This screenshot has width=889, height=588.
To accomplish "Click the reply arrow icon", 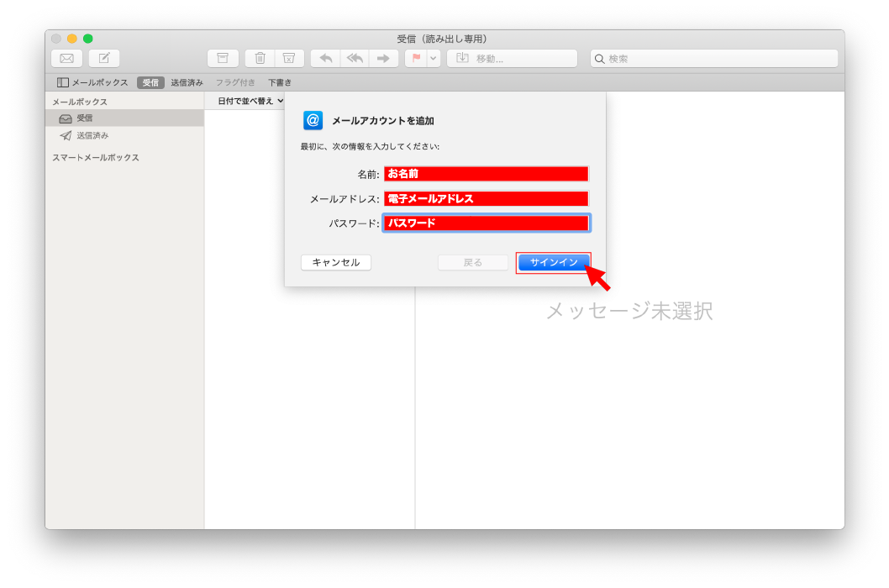I will click(326, 58).
